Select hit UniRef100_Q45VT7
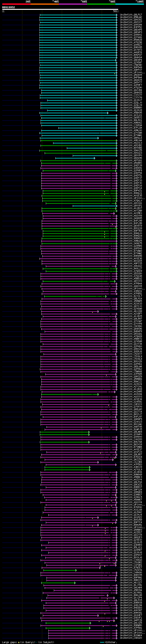This screenshot has width=146, height=644. tap(131, 82)
